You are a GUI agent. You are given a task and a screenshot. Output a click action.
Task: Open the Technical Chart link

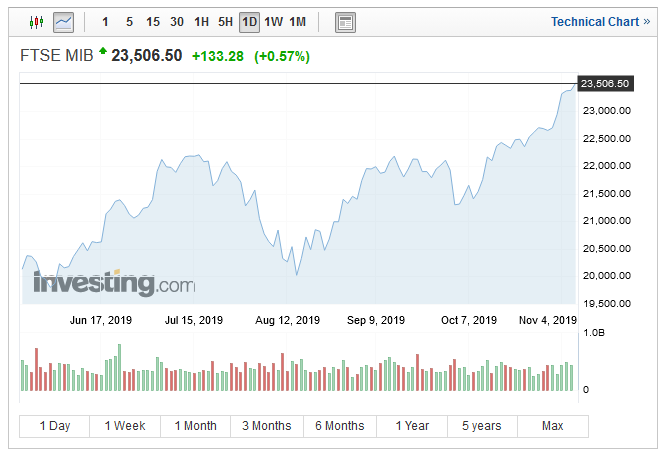[x=601, y=22]
